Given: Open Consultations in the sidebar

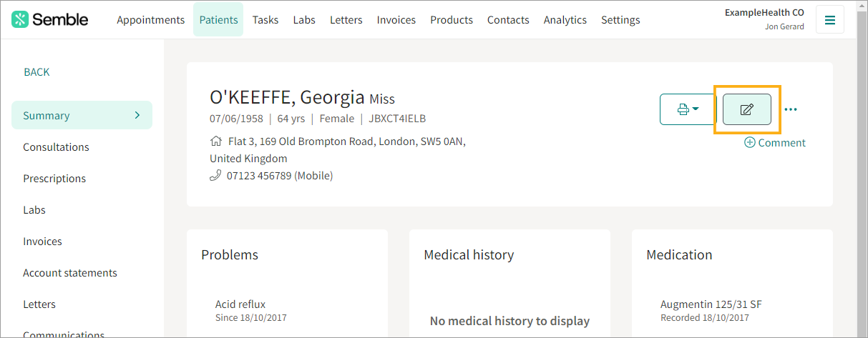Looking at the screenshot, I should click(56, 147).
